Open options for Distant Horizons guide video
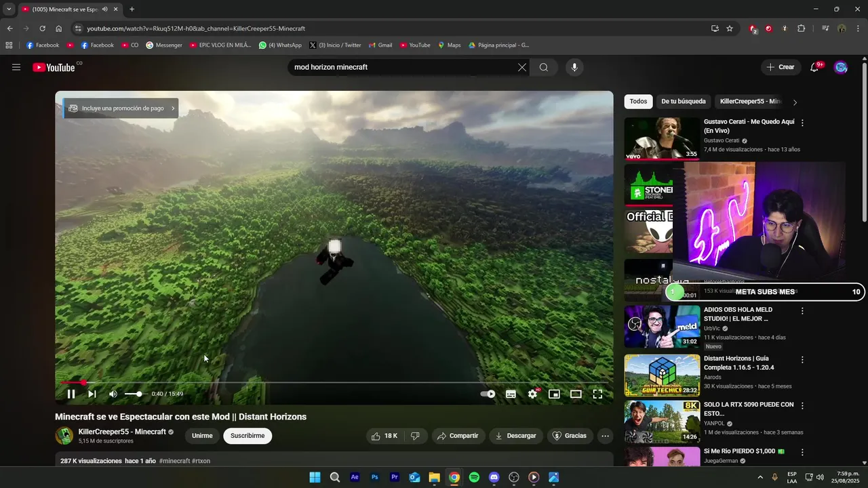This screenshot has width=868, height=488. [x=802, y=359]
